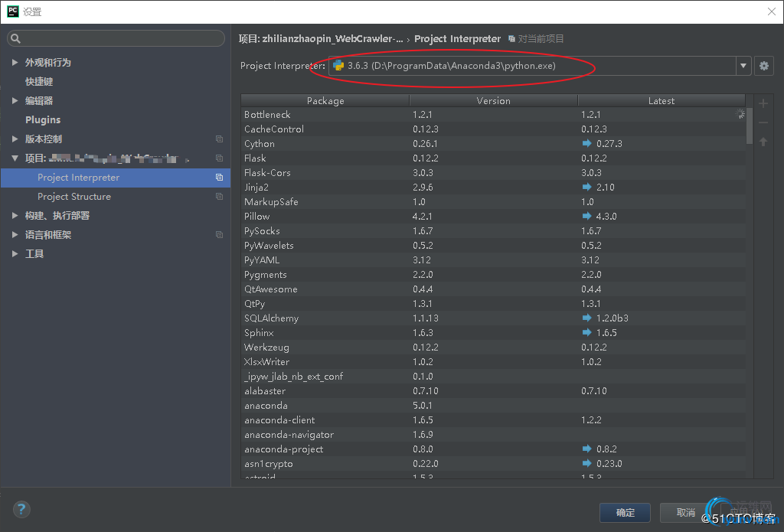Focus the settings search field

(116, 38)
